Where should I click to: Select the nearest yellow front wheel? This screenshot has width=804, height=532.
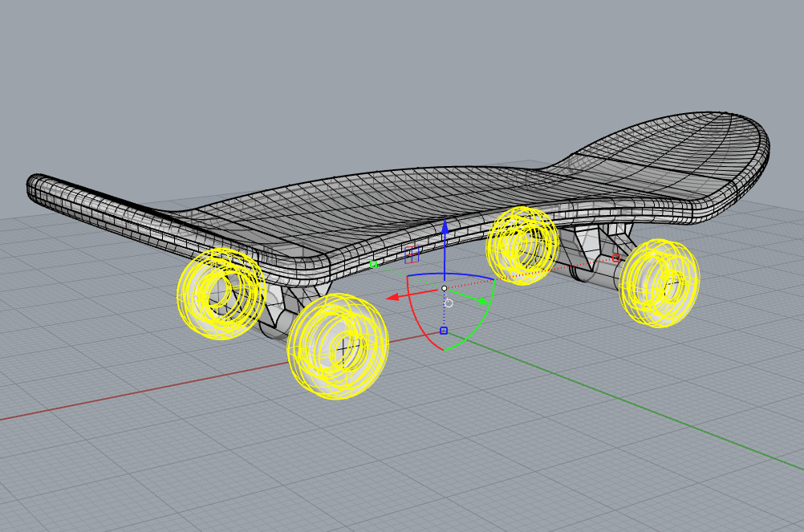click(338, 346)
